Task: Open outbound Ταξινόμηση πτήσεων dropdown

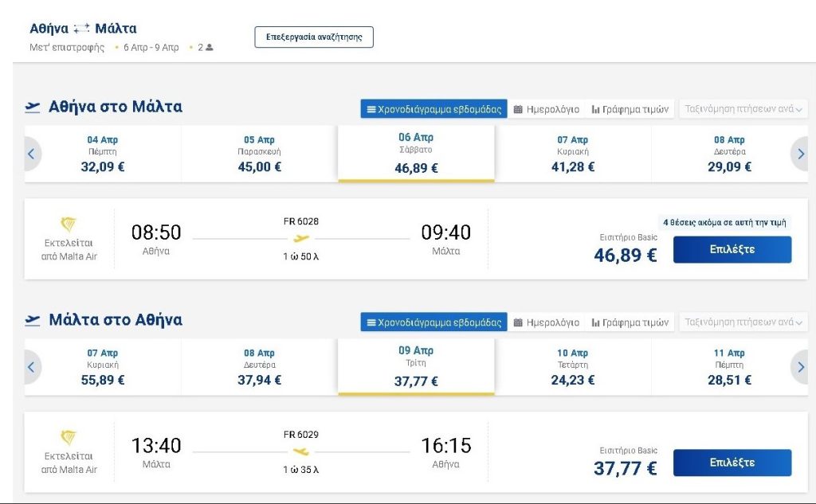Action: pyautogui.click(x=743, y=109)
